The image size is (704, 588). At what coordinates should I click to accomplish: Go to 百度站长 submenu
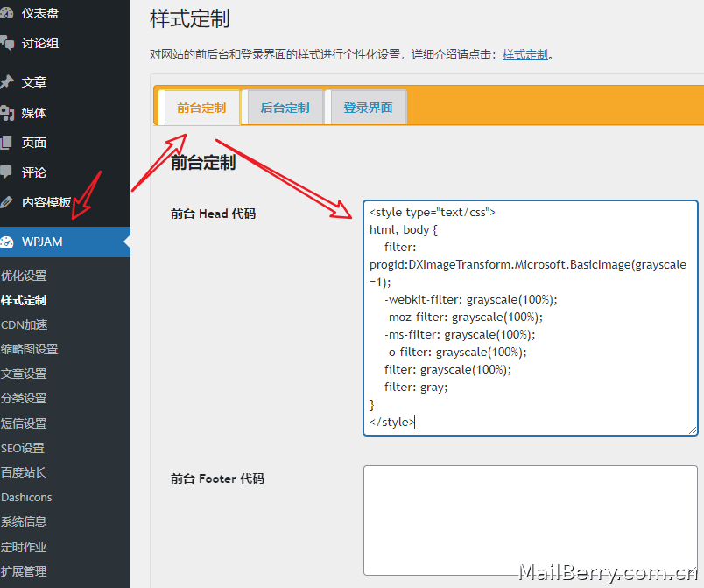coord(24,472)
